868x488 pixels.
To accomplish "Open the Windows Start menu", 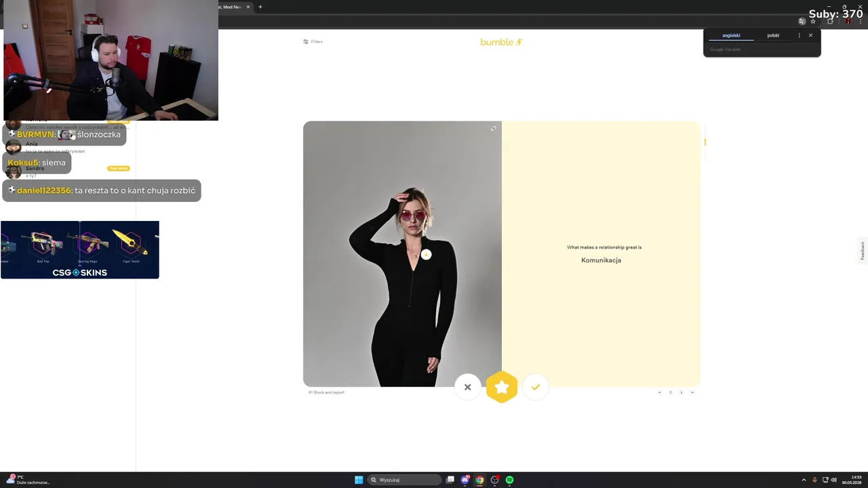I will 359,480.
